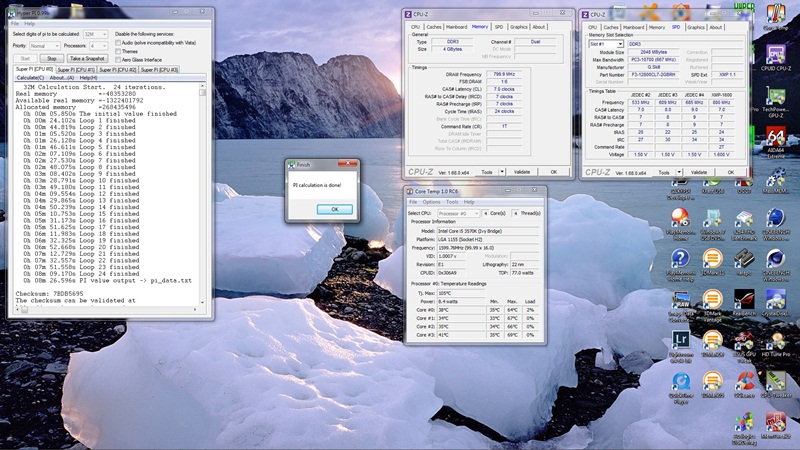Click the Hyper PI output vertical scrollbar

pyautogui.click(x=203, y=194)
